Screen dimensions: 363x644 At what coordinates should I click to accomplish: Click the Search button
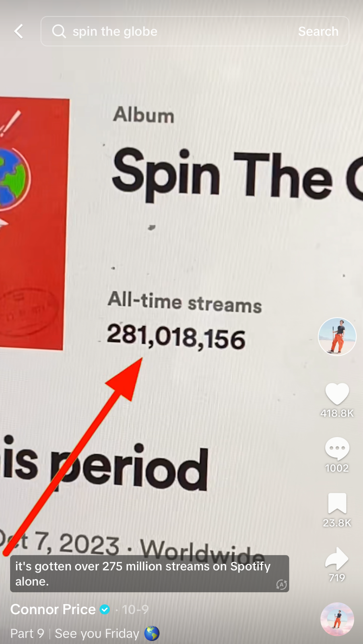pyautogui.click(x=318, y=31)
